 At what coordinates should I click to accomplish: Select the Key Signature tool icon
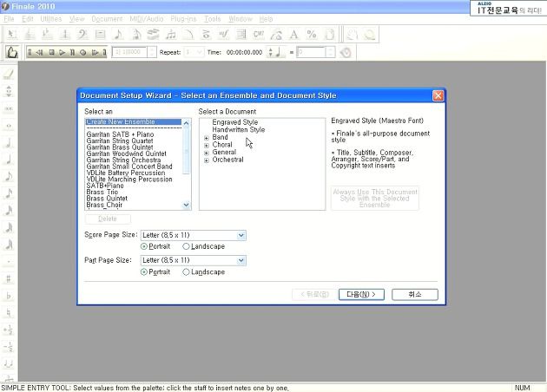47,35
